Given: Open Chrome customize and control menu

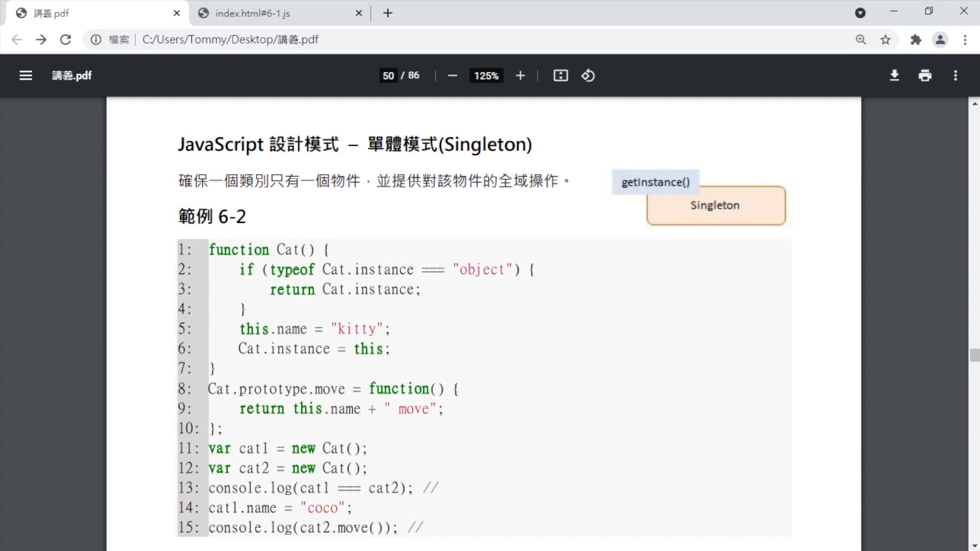Looking at the screenshot, I should click(x=965, y=40).
